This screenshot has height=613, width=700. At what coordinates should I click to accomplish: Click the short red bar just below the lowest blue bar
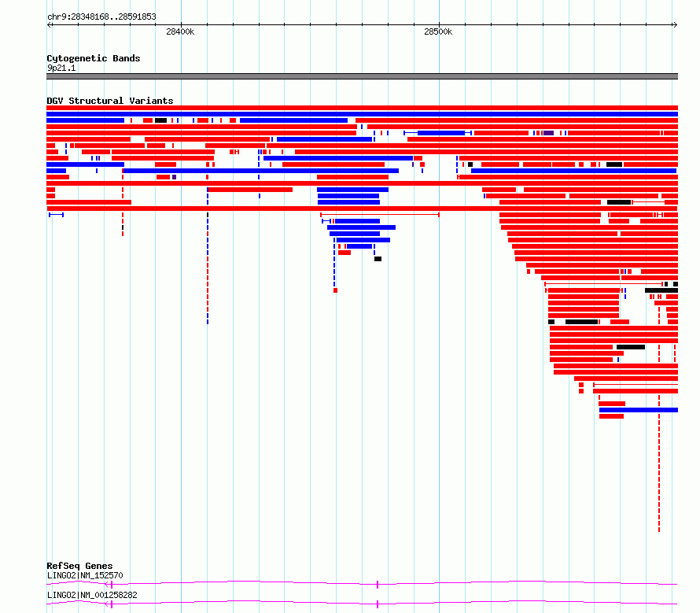tap(611, 416)
